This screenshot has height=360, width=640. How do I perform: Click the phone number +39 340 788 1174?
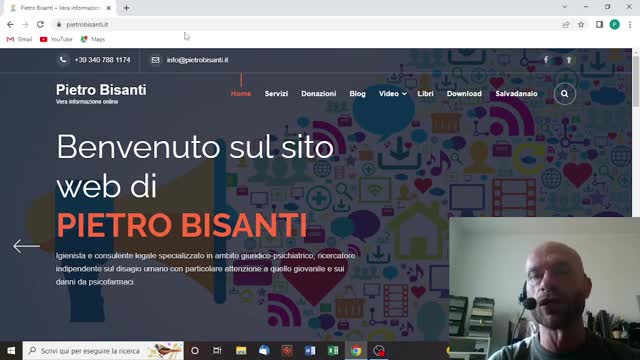(102, 60)
